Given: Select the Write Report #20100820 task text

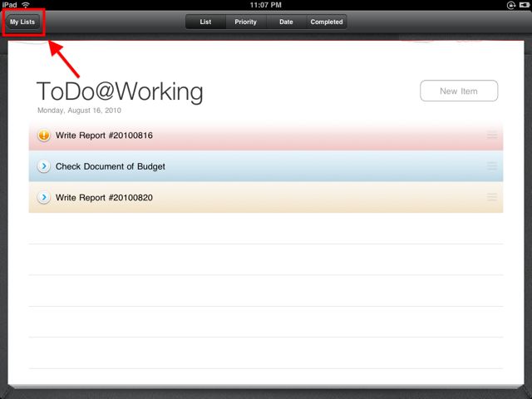Looking at the screenshot, I should 104,198.
